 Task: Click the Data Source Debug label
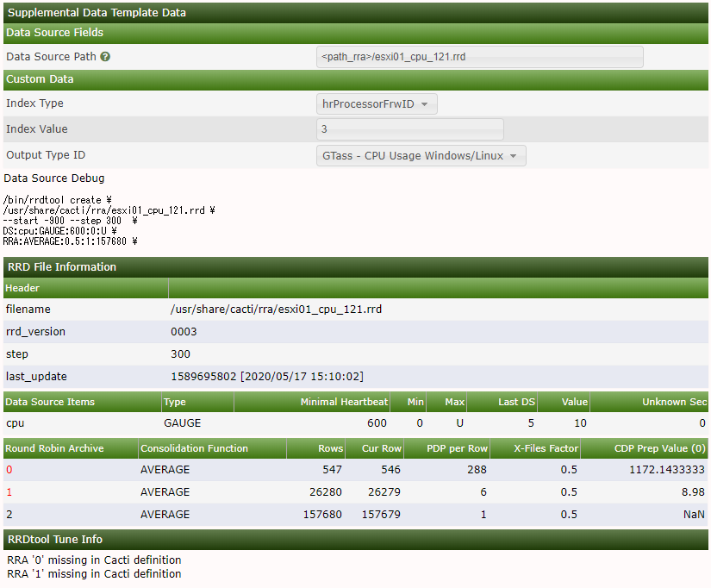(54, 178)
